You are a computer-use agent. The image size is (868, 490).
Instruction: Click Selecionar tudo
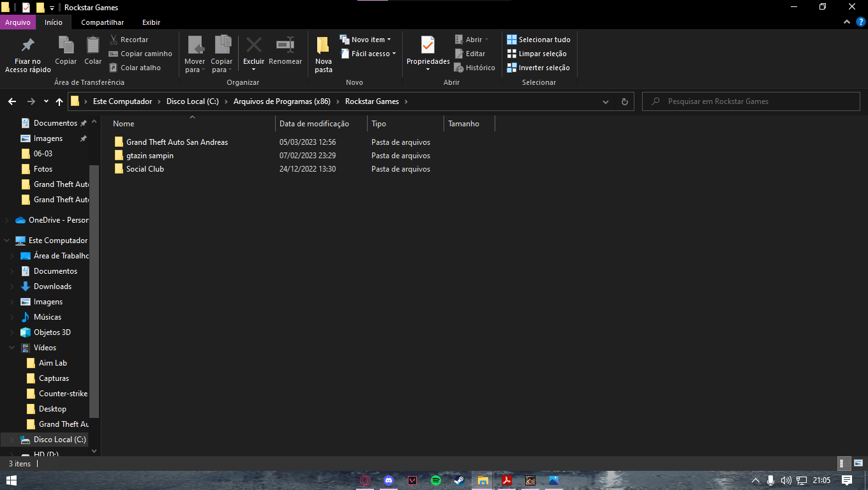pyautogui.click(x=539, y=40)
